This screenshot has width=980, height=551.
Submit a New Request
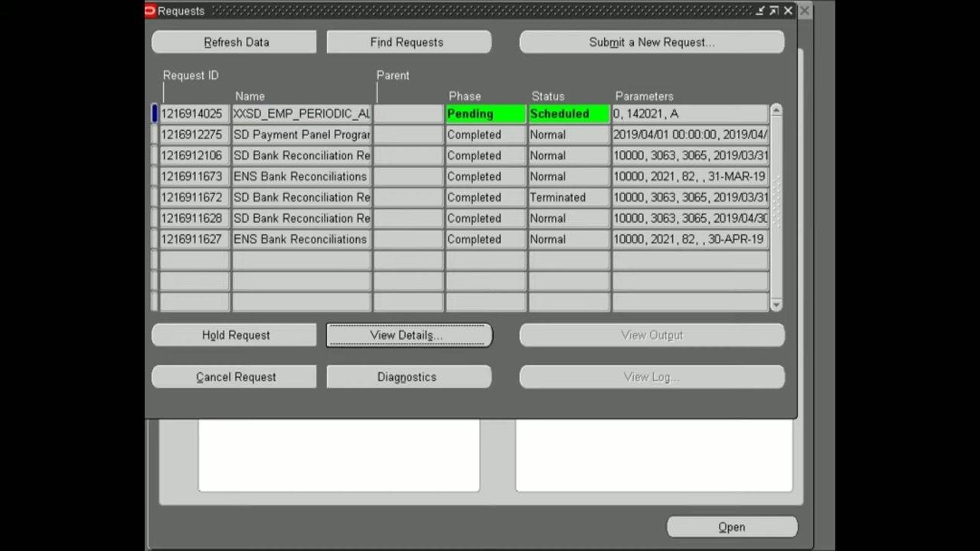point(652,42)
